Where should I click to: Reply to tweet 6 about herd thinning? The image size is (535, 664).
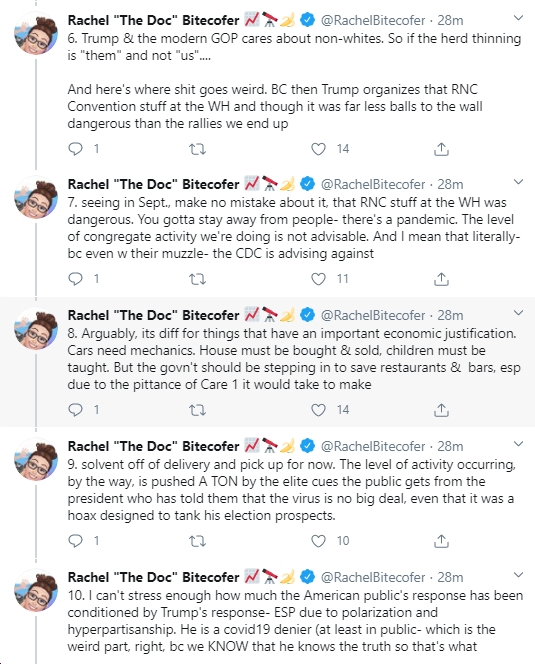pyautogui.click(x=75, y=149)
